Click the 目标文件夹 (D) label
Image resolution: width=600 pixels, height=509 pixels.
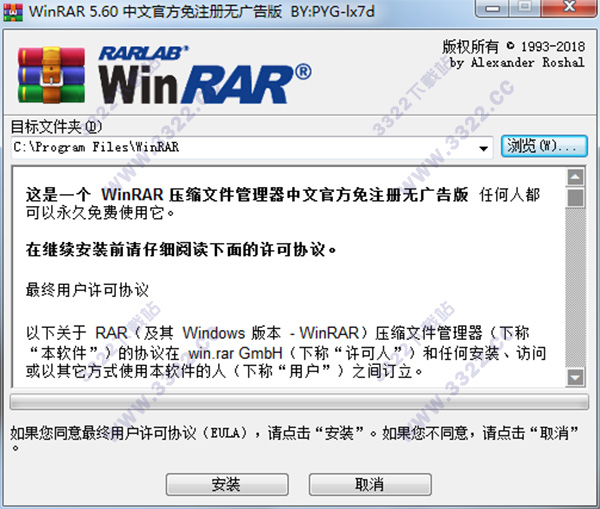[x=56, y=126]
